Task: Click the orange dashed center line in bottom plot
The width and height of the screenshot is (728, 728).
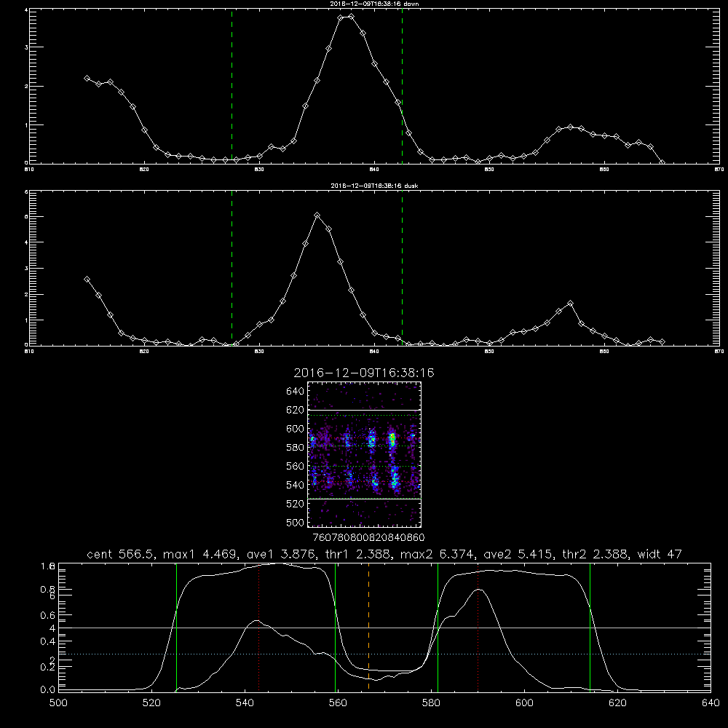Action: (x=368, y=627)
